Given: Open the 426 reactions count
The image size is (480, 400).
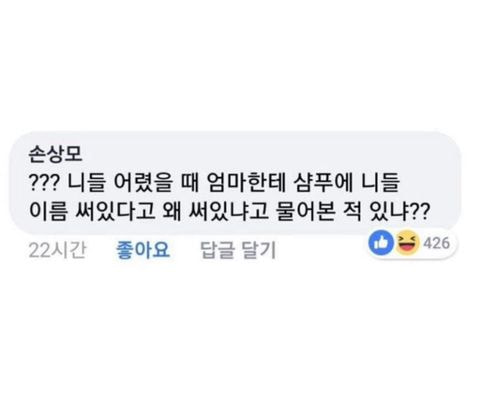Looking at the screenshot, I should pos(437,243).
